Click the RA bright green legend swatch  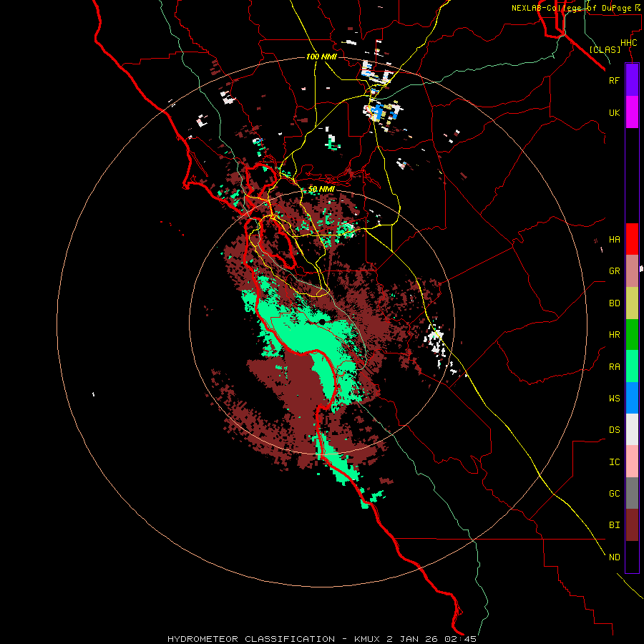[x=632, y=366]
